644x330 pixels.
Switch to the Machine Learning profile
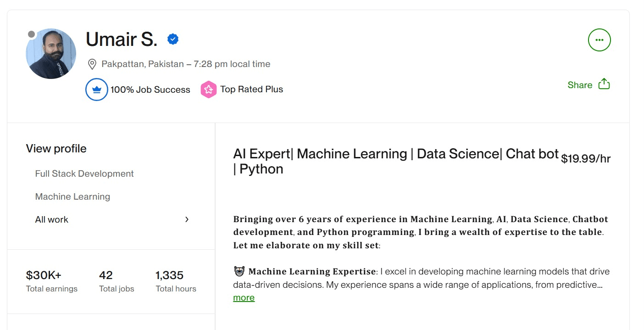point(72,196)
